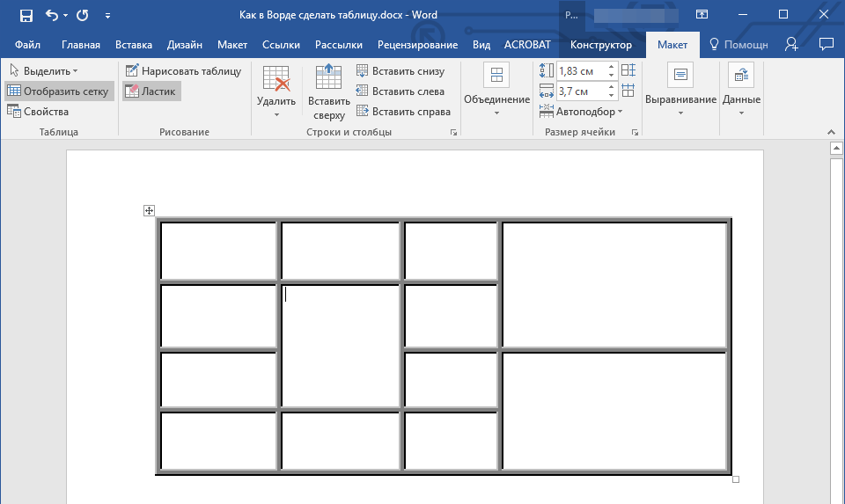Viewport: 845px width, 504px height.
Task: Open the Автоподбор dropdown
Action: 581,112
